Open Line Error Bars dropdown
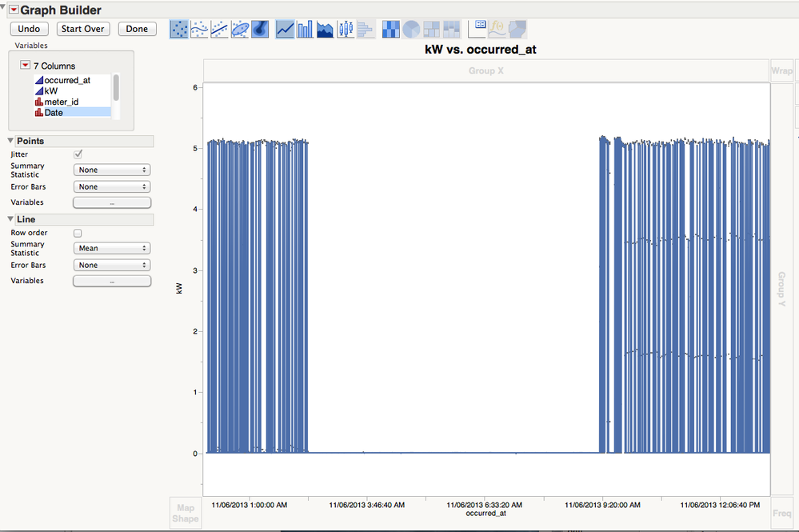The height and width of the screenshot is (532, 799). (112, 265)
